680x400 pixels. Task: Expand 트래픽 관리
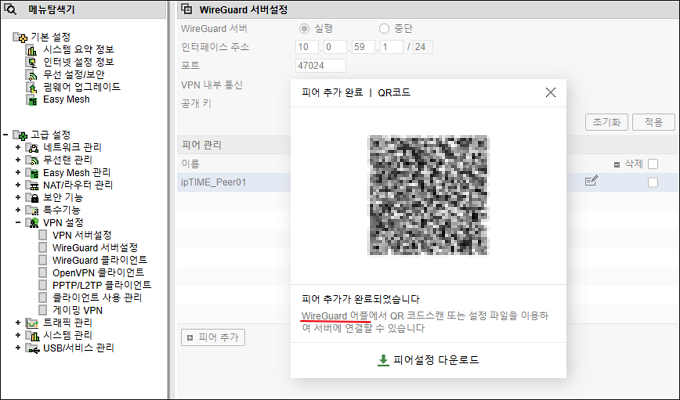click(x=18, y=323)
